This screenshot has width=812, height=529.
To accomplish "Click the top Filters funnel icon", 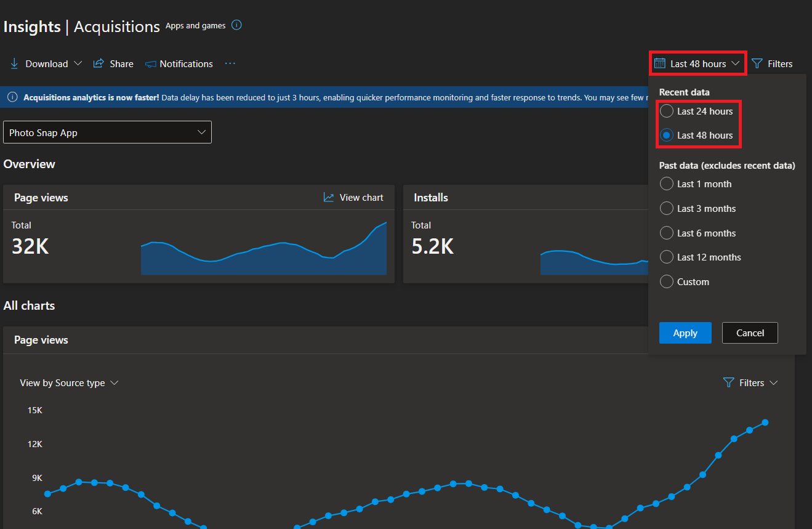I will 757,63.
